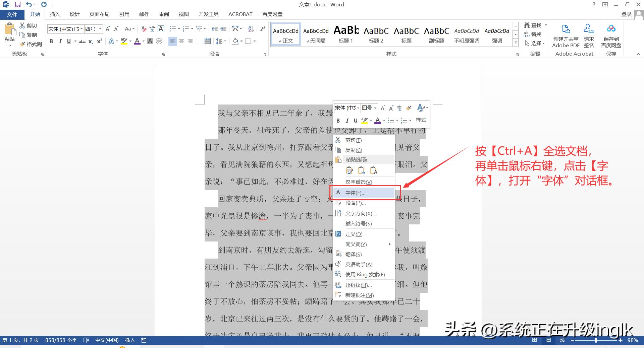
Task: Toggle Italic in the floating mini toolbar
Action: point(347,121)
